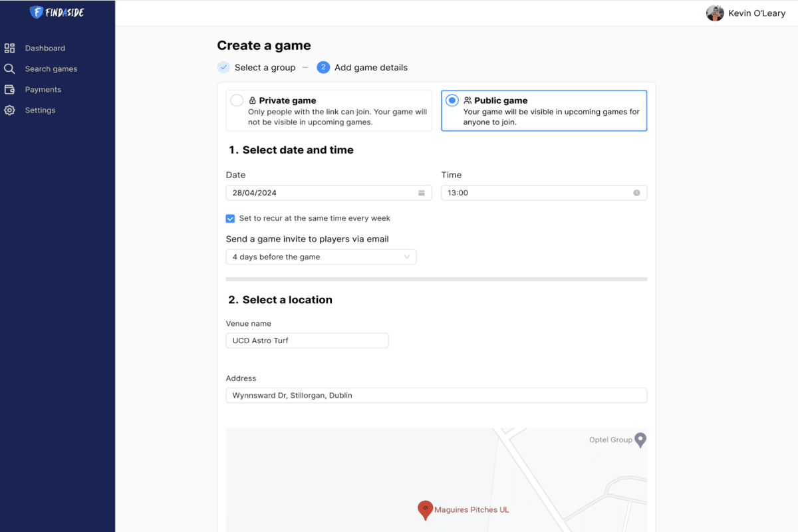The width and height of the screenshot is (798, 532).
Task: Click the Maguires Pitches UL map label
Action: pos(471,510)
